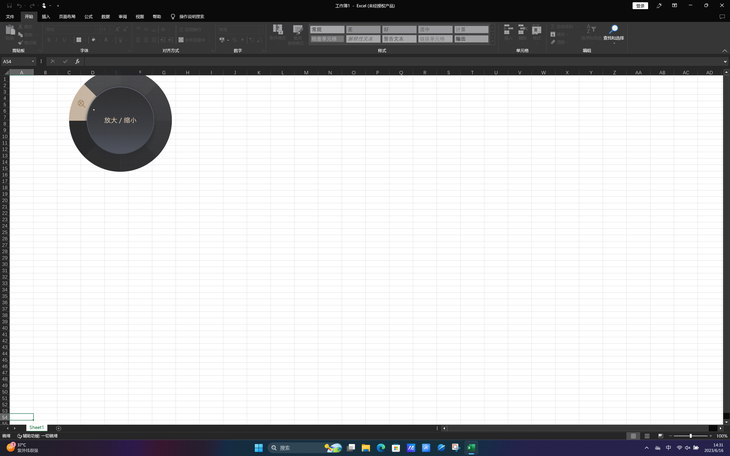Click the Format as Table icon
The width and height of the screenshot is (730, 456).
pos(297,30)
